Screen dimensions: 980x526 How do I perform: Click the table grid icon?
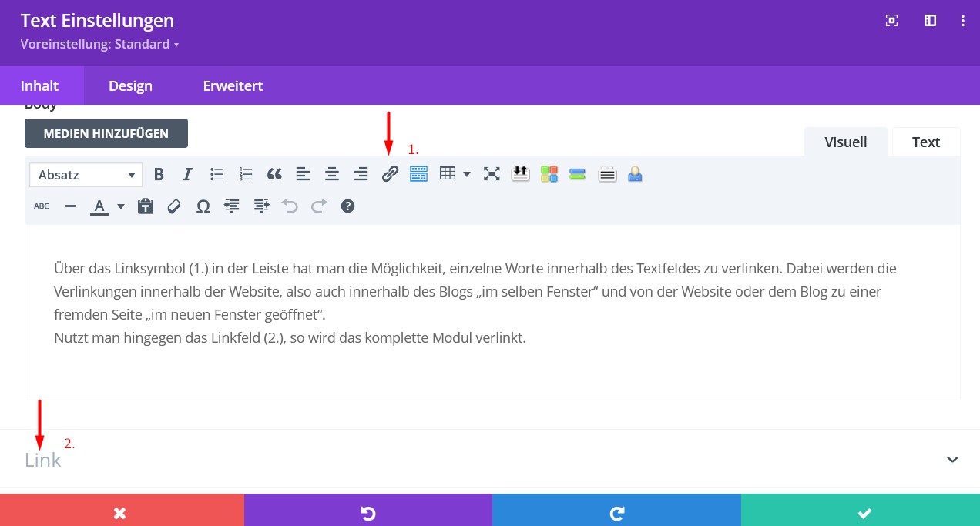[x=448, y=174]
